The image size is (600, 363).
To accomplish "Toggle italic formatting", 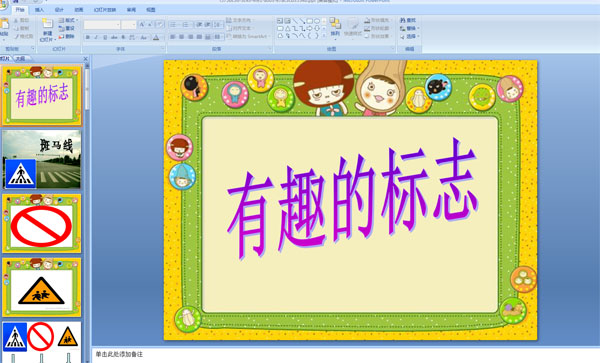I will 96,37.
